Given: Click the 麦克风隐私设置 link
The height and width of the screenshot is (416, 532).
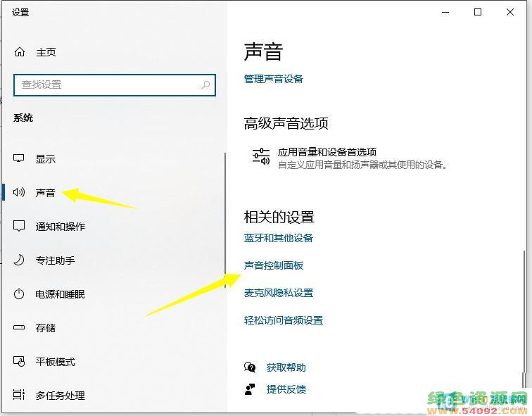Looking at the screenshot, I should [278, 293].
